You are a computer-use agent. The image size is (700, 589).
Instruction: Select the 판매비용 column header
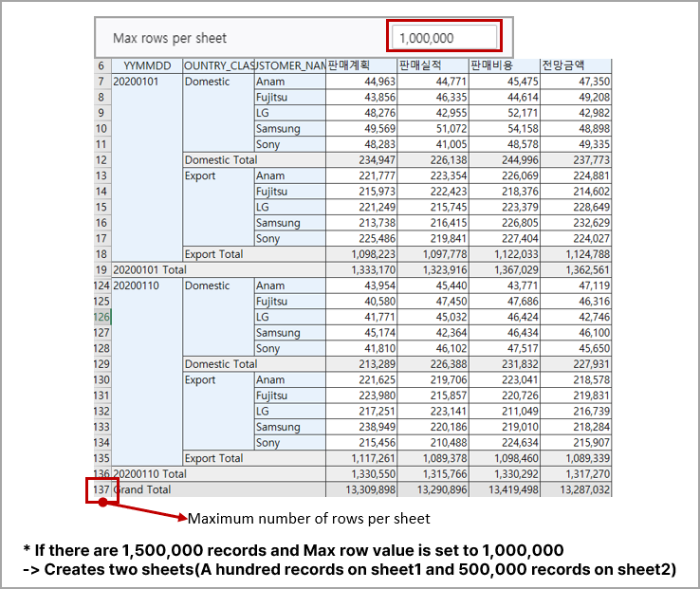tap(504, 66)
